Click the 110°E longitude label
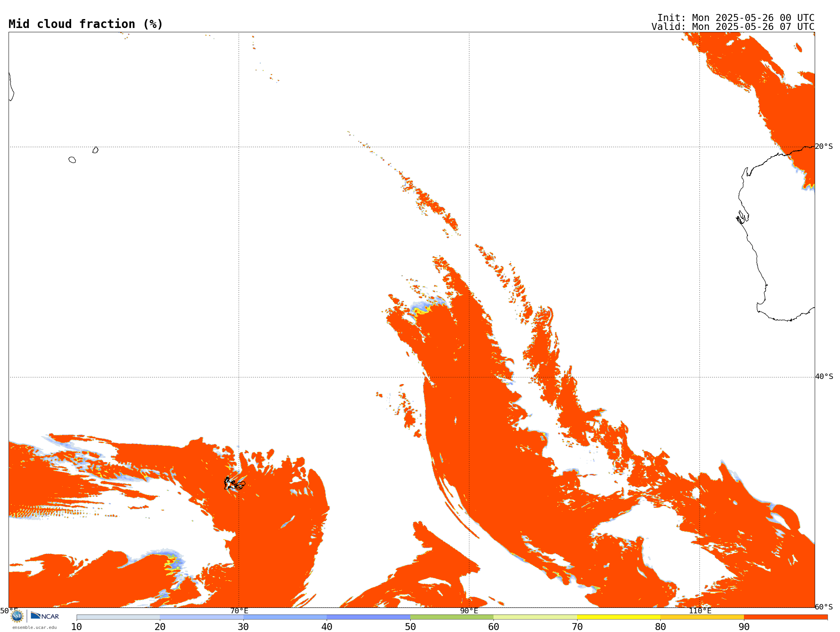Viewport: 840px width, 632px height. (x=700, y=611)
